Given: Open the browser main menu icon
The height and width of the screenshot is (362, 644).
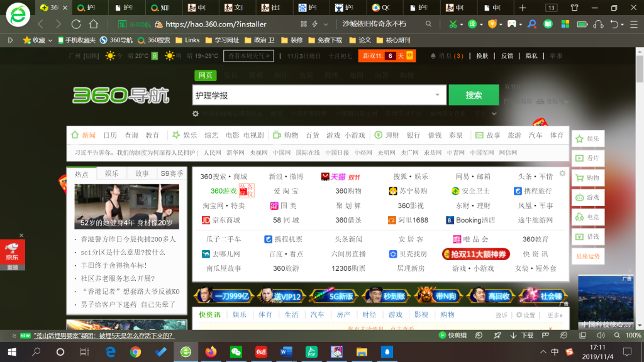Looking at the screenshot, I should pyautogui.click(x=634, y=25).
